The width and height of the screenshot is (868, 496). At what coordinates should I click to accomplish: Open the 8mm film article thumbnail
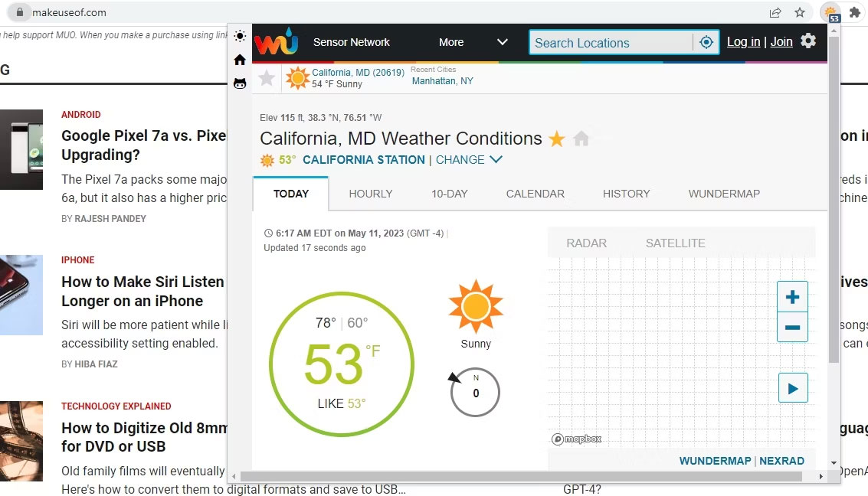pos(21,441)
